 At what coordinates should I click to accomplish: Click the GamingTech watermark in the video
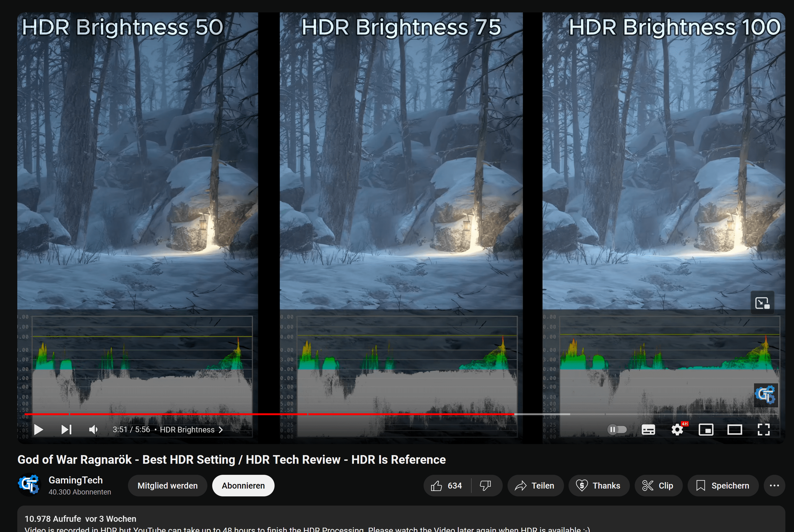click(765, 395)
